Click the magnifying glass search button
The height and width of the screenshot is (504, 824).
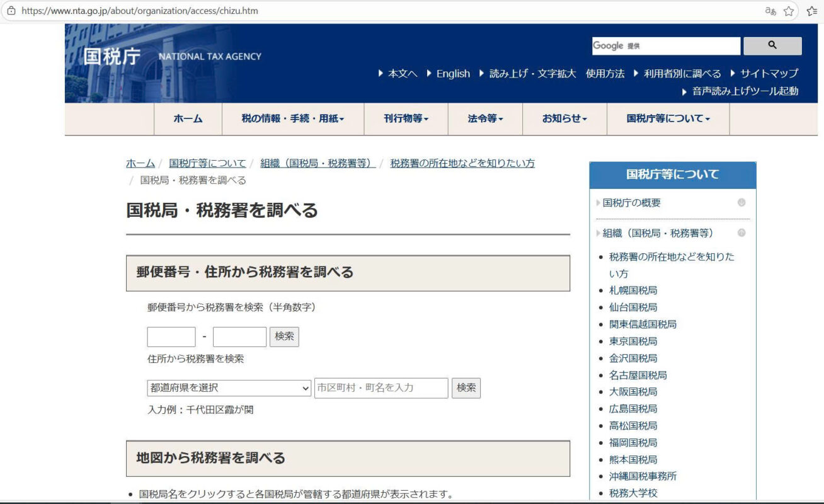coord(772,46)
